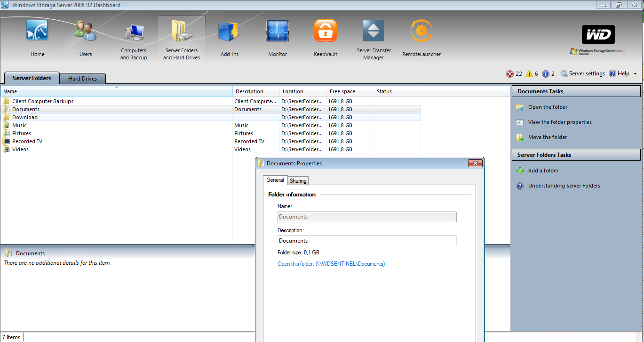
Task: Click the Move the folder icon
Action: [520, 138]
